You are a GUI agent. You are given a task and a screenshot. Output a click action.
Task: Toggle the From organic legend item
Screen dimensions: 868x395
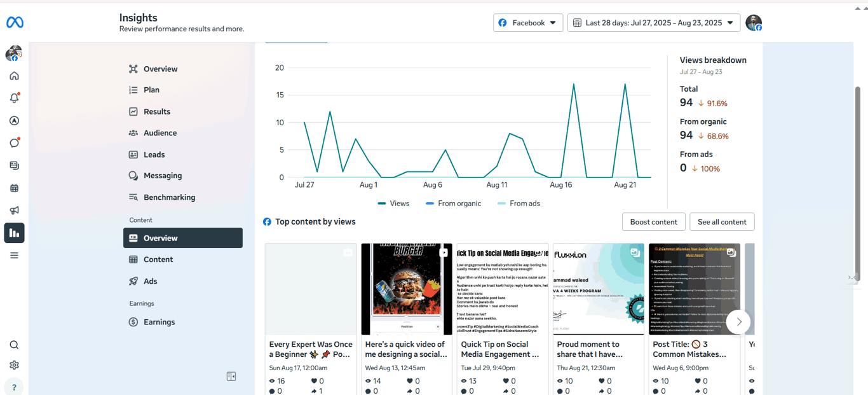coord(456,203)
